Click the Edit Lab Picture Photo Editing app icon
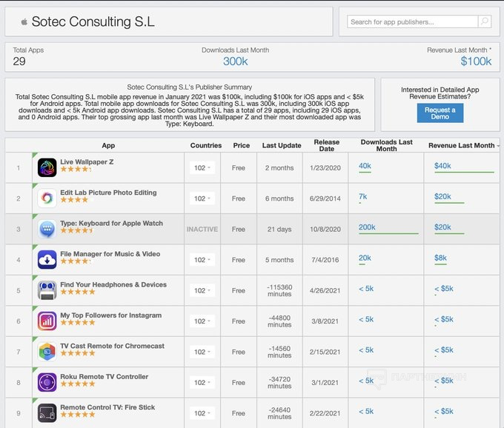The image size is (504, 428). [47, 198]
